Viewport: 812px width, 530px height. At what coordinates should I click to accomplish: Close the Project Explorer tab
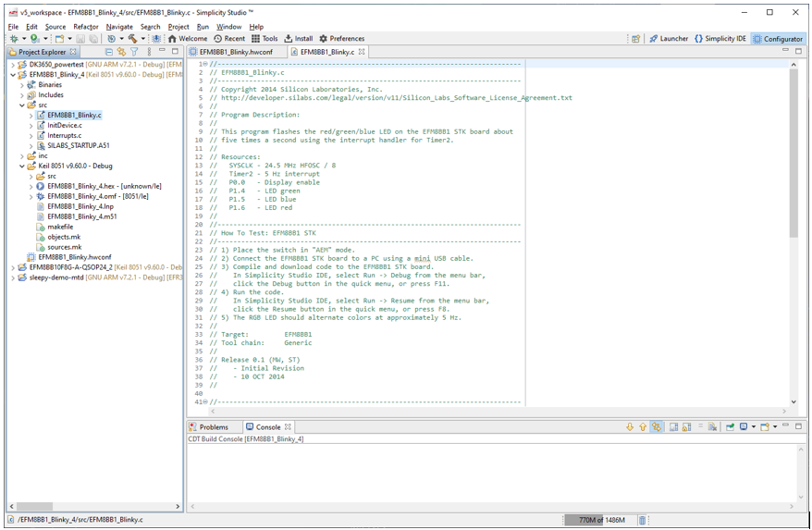73,52
